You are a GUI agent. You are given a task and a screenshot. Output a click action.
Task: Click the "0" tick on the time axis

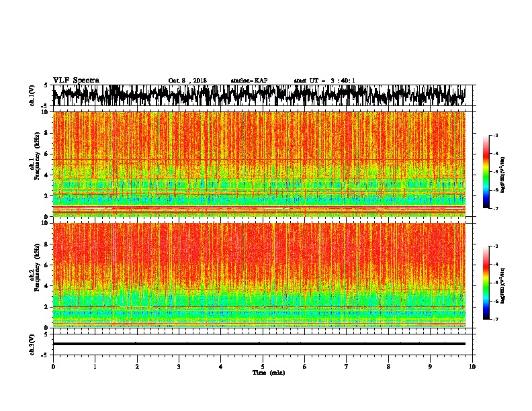53,367
